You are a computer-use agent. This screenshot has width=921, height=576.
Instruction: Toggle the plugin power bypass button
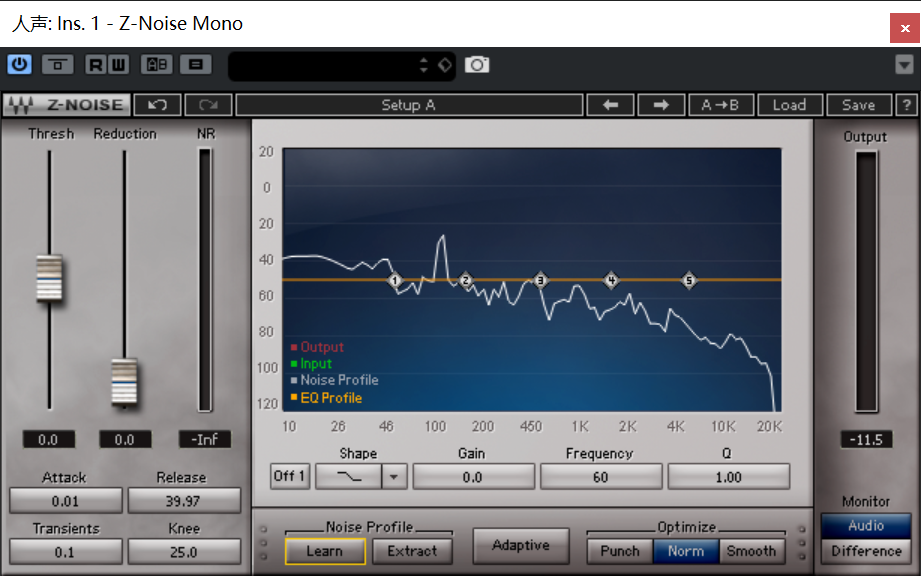[x=19, y=64]
